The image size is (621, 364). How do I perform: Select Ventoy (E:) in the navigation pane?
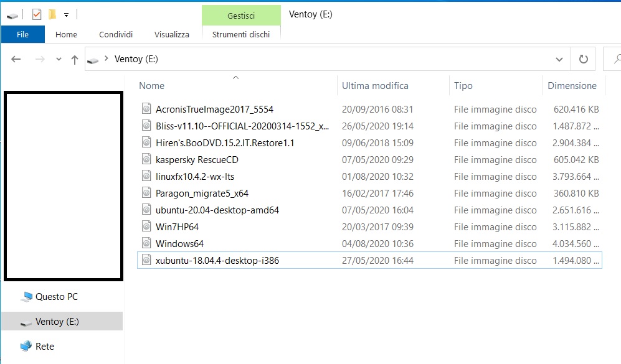coord(57,322)
